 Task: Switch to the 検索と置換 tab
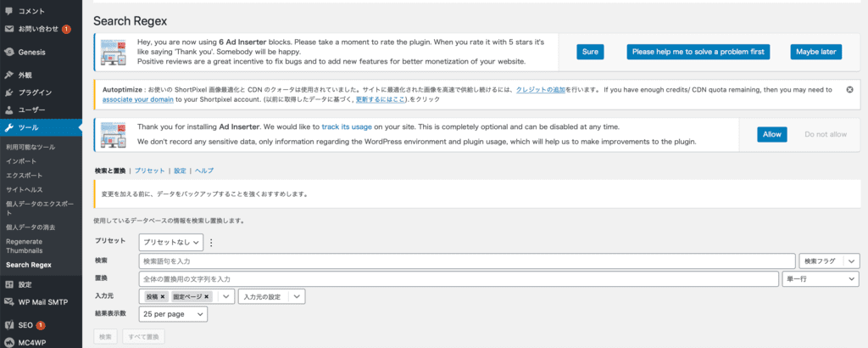[x=110, y=171]
